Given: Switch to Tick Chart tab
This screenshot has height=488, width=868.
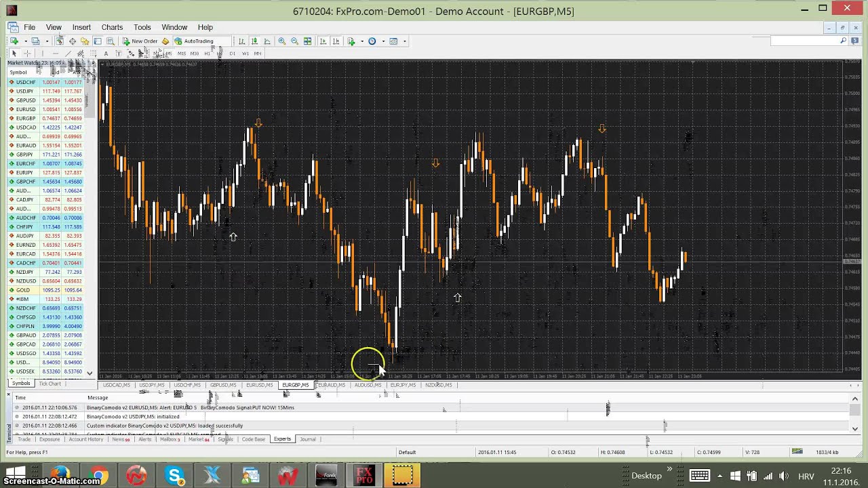Looking at the screenshot, I should 50,384.
